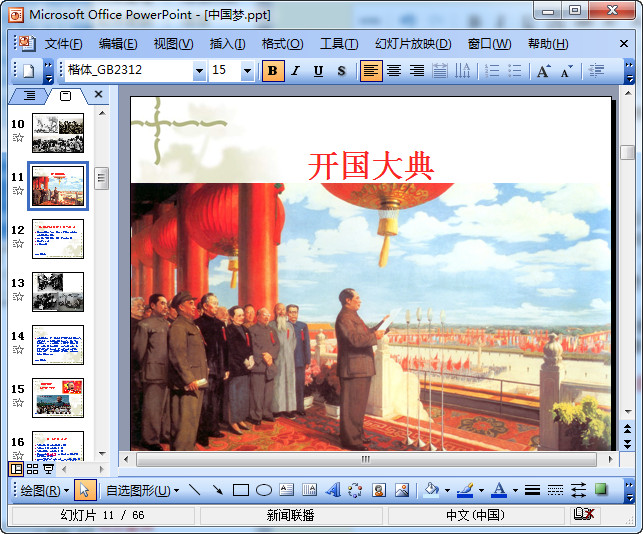Image resolution: width=643 pixels, height=534 pixels.
Task: Select the Rectangle drawing tool
Action: coord(241,490)
